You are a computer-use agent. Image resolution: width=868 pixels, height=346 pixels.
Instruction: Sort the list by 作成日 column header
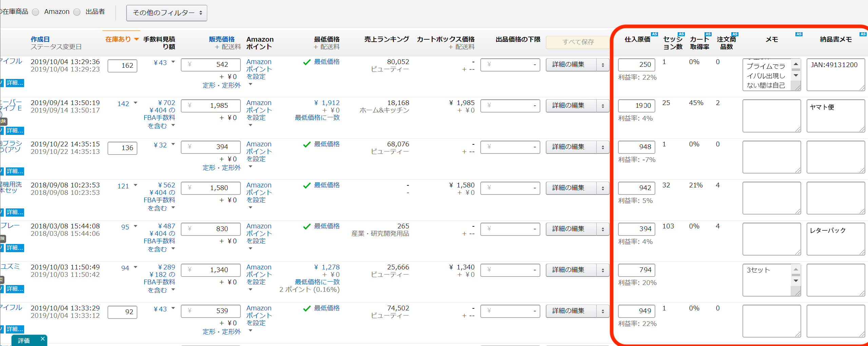click(40, 39)
